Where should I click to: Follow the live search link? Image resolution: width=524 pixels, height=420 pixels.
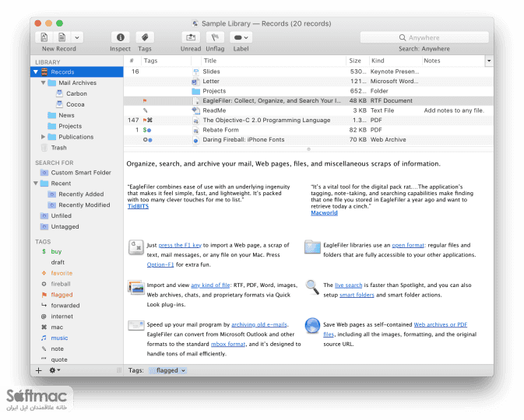coord(349,285)
